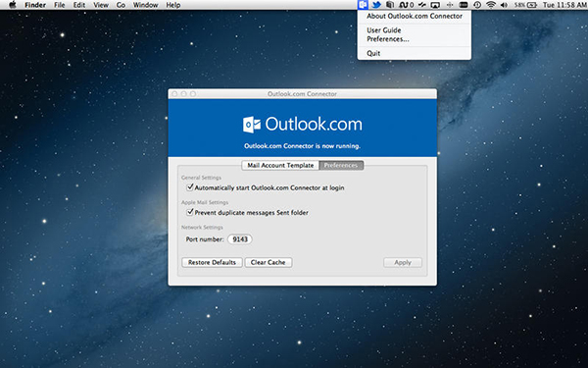Click the Restore Defaults button
The height and width of the screenshot is (368, 588).
[x=212, y=262]
